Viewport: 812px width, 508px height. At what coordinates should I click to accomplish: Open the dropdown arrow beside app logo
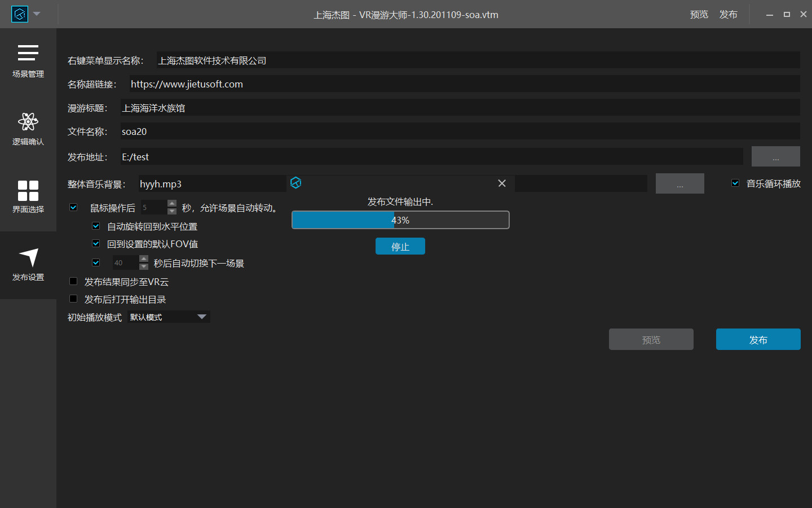(x=37, y=14)
